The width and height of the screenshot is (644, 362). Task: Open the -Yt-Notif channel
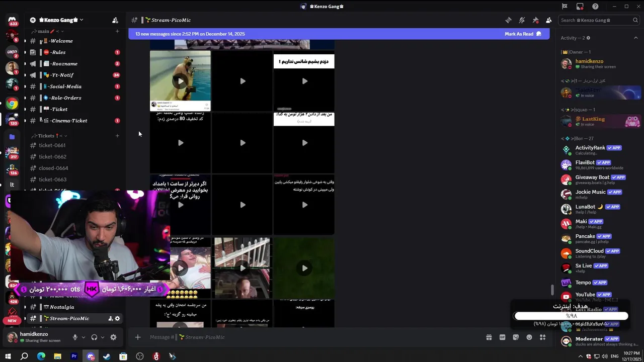(73, 75)
